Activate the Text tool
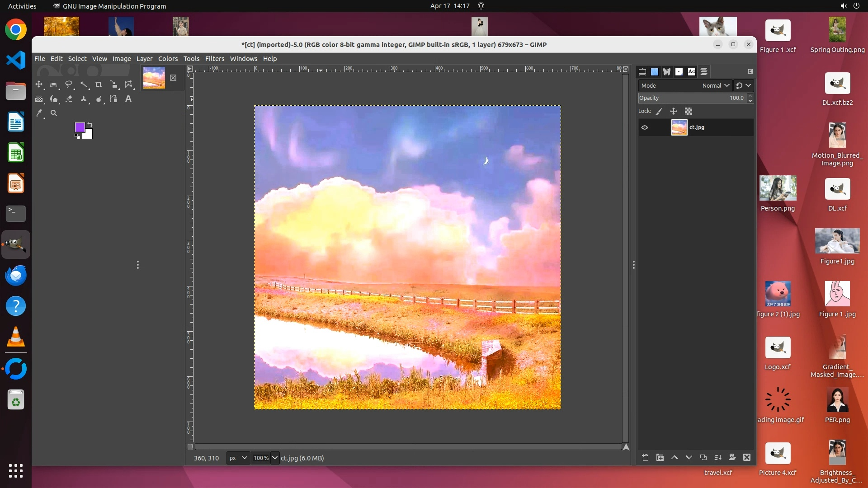The width and height of the screenshot is (868, 488). pos(128,99)
